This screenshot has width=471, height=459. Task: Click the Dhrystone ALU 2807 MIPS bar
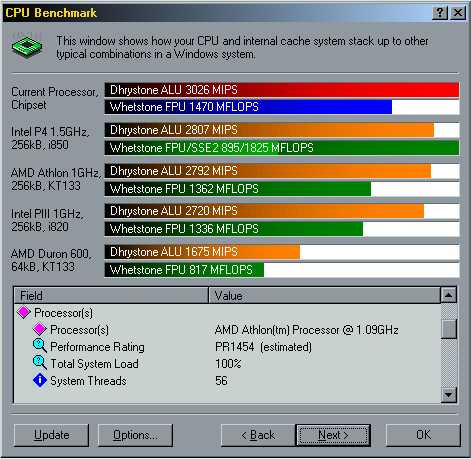[269, 130]
